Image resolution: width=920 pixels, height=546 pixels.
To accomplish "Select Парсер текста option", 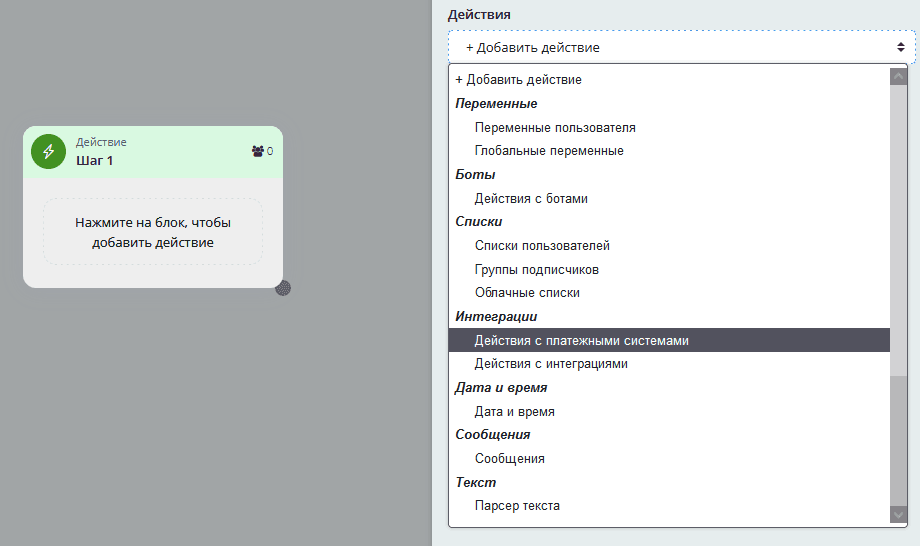I will click(x=517, y=506).
